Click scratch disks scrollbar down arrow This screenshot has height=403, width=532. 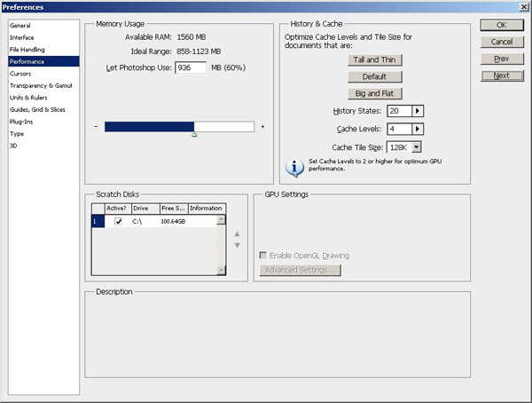tap(221, 271)
